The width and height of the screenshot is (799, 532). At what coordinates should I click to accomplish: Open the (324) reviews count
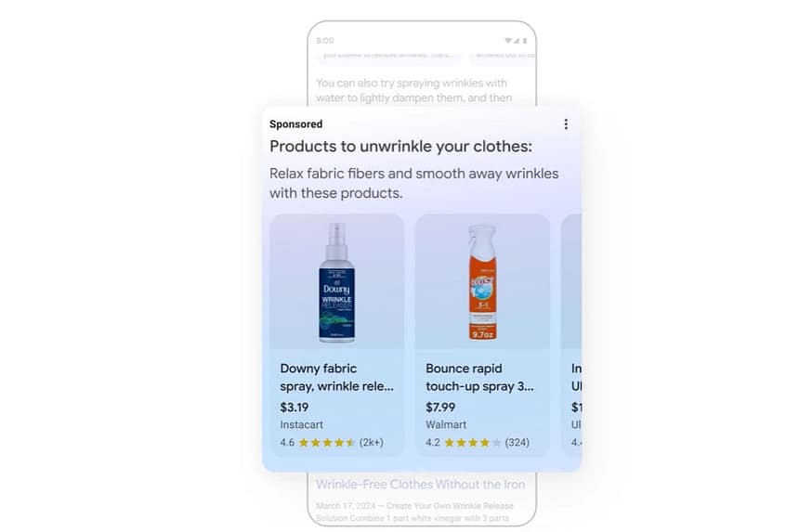tap(517, 442)
